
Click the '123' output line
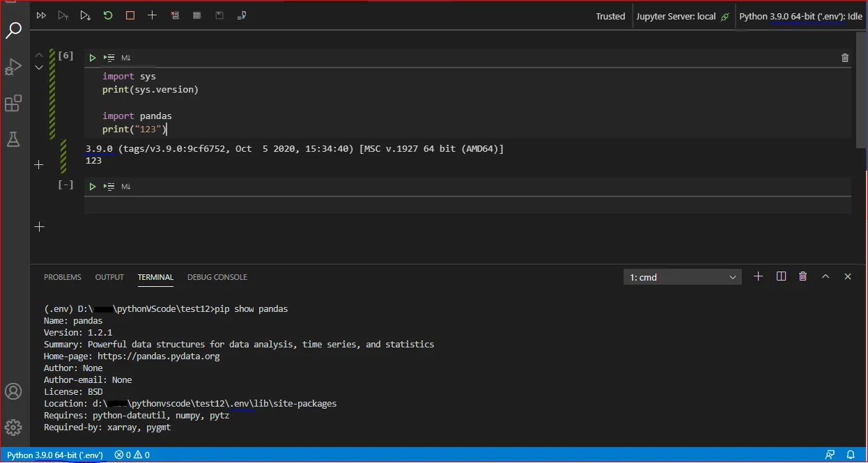click(x=93, y=161)
